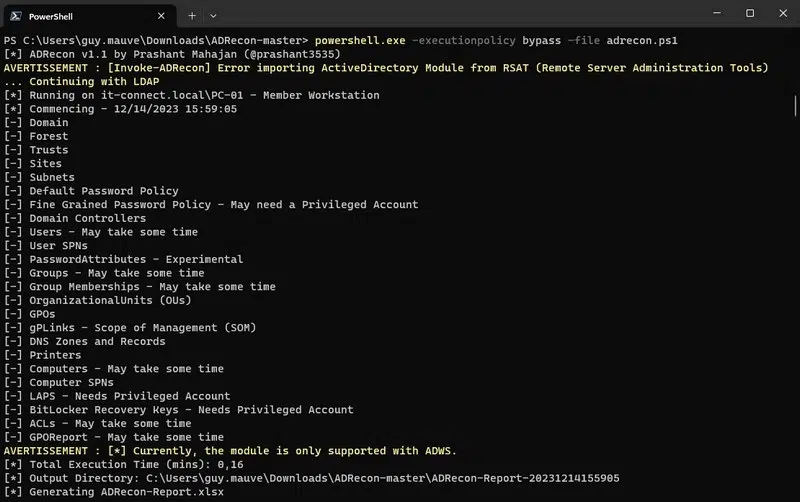
Task: Click the 'ACLs - May take some time' line
Action: tap(97, 423)
